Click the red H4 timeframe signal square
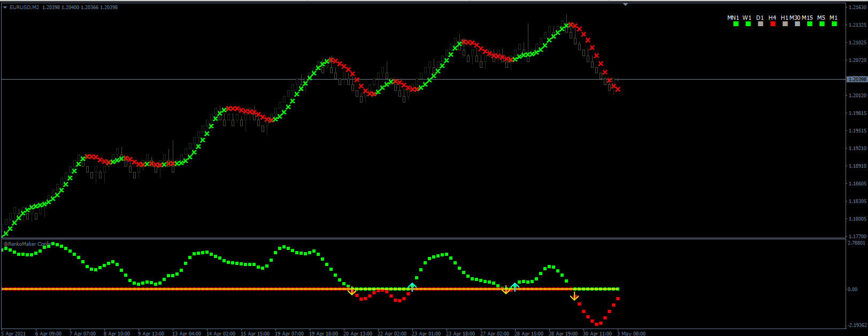Viewport: 868px width, 336px height. (772, 24)
